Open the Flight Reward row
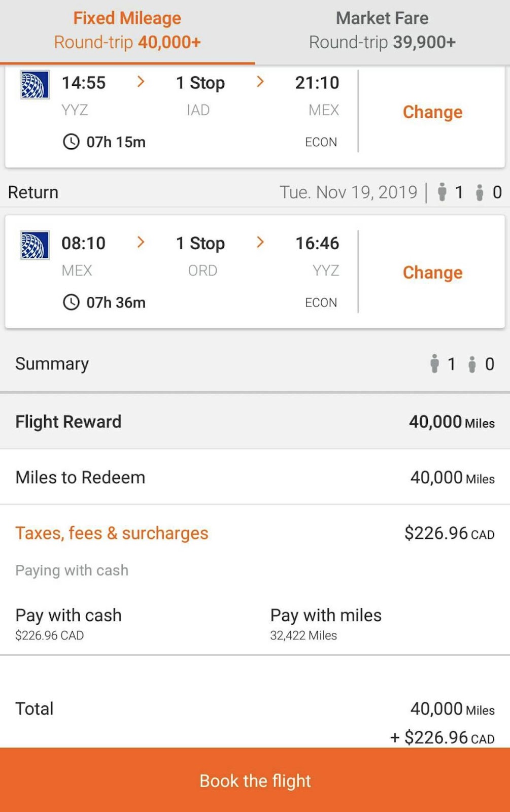Viewport: 510px width, 812px height. [x=255, y=422]
